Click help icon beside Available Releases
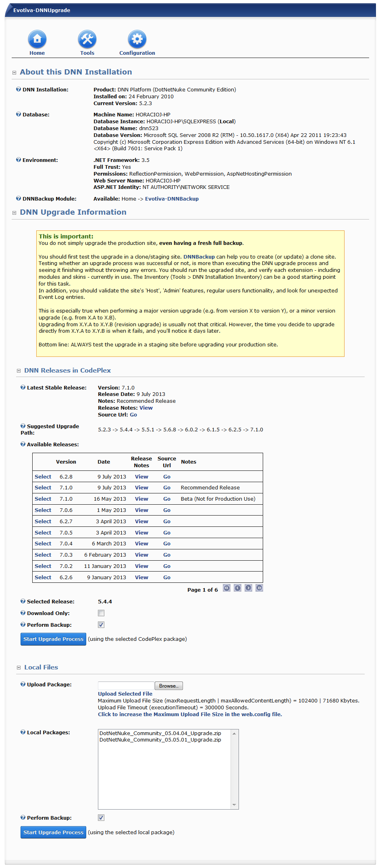 click(x=23, y=444)
